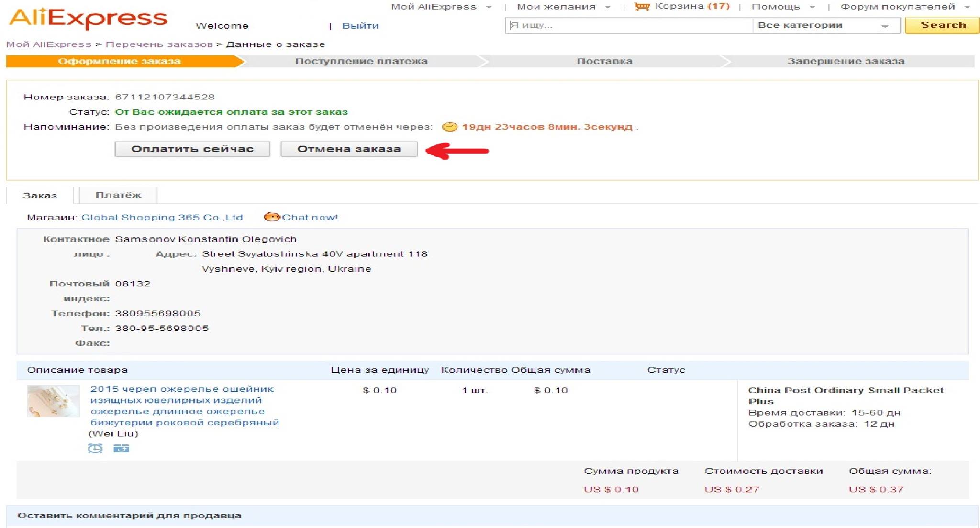Click the Завершение заказа progress step

tap(846, 61)
